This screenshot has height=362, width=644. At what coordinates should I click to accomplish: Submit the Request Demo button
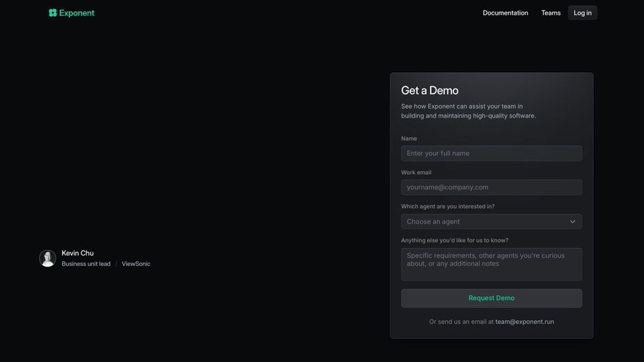[x=492, y=298]
